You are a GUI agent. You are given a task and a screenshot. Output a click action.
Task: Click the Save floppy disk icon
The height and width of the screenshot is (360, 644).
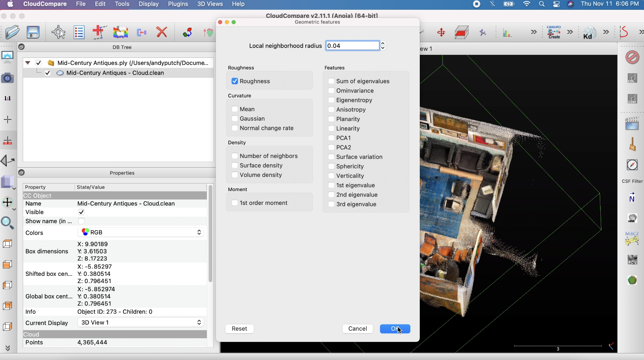(x=33, y=32)
